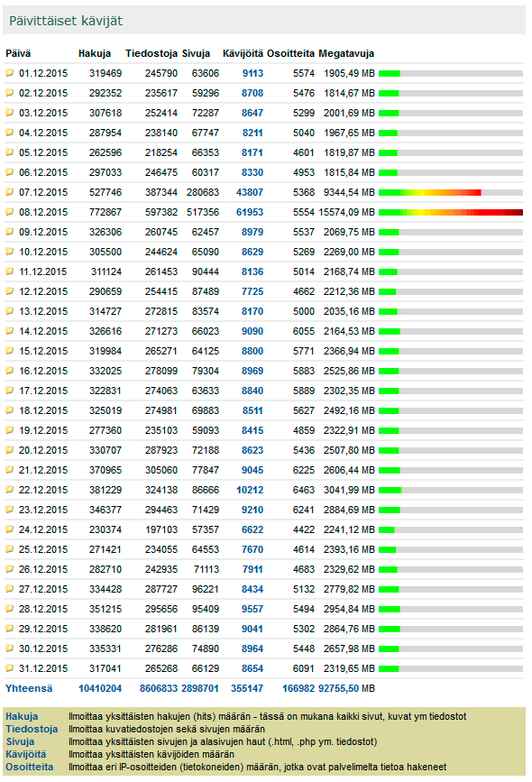Click the Päivittäiset kävijät heading
Screen dimensions: 532x782
pyautogui.click(x=66, y=21)
